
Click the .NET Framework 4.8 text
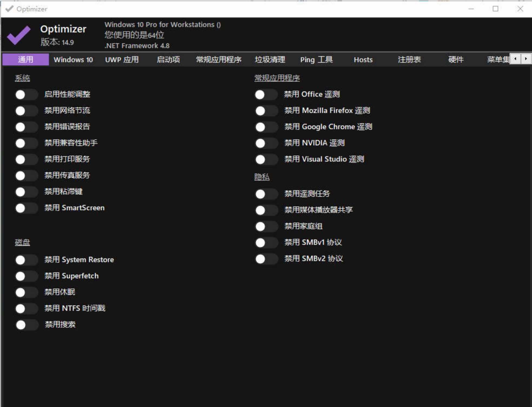[x=137, y=46]
